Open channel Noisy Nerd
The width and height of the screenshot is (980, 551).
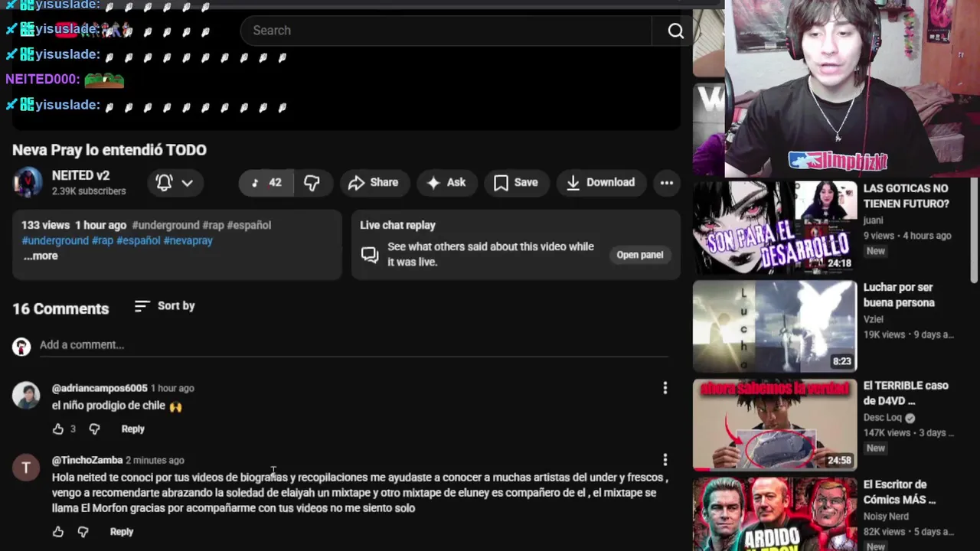pyautogui.click(x=887, y=517)
